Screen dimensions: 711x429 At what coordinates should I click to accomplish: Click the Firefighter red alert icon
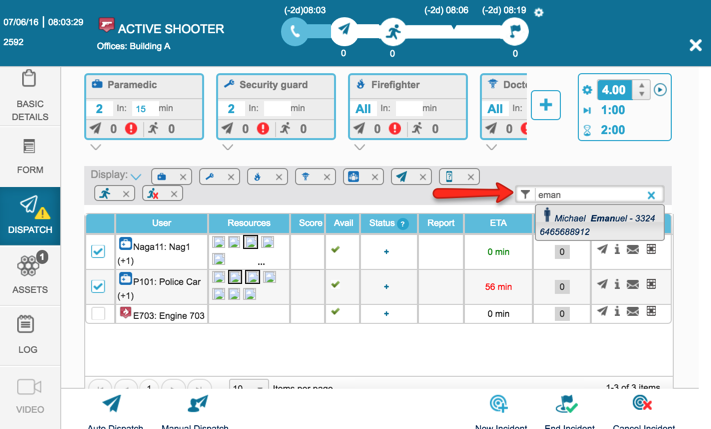coord(395,129)
